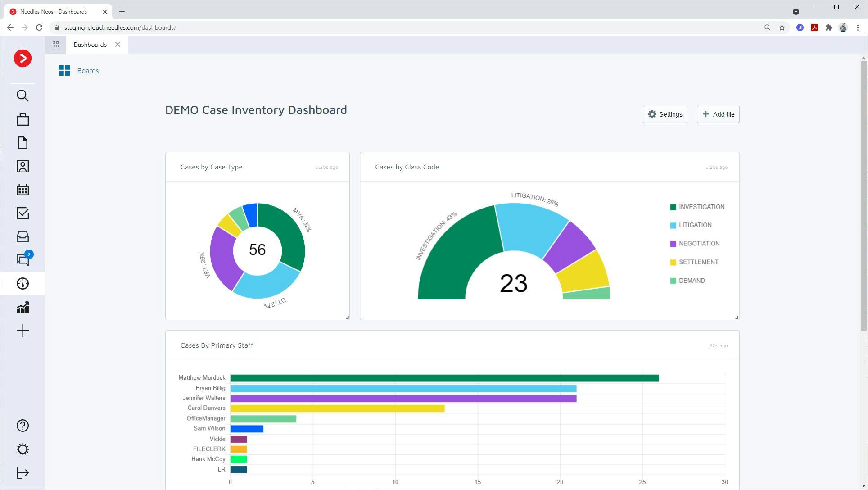Select the tasks checklist icon

(22, 213)
